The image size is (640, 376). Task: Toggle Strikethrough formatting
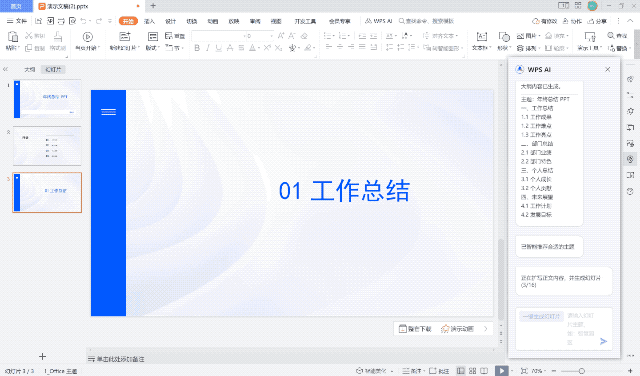point(230,48)
